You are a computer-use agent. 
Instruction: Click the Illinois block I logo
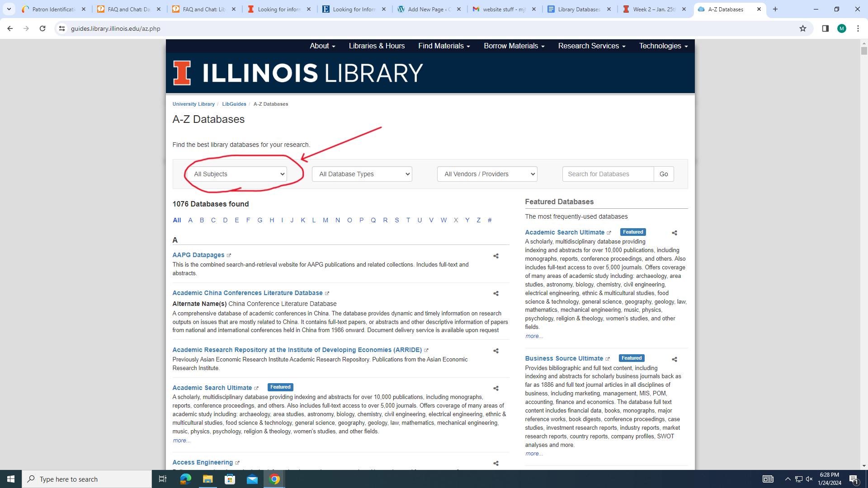[182, 73]
